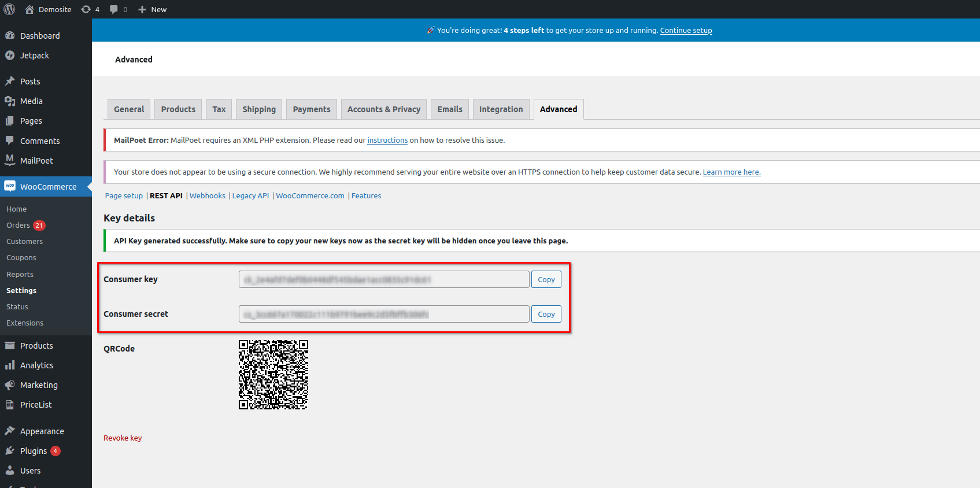Click the Posts pin icon

pos(10,81)
